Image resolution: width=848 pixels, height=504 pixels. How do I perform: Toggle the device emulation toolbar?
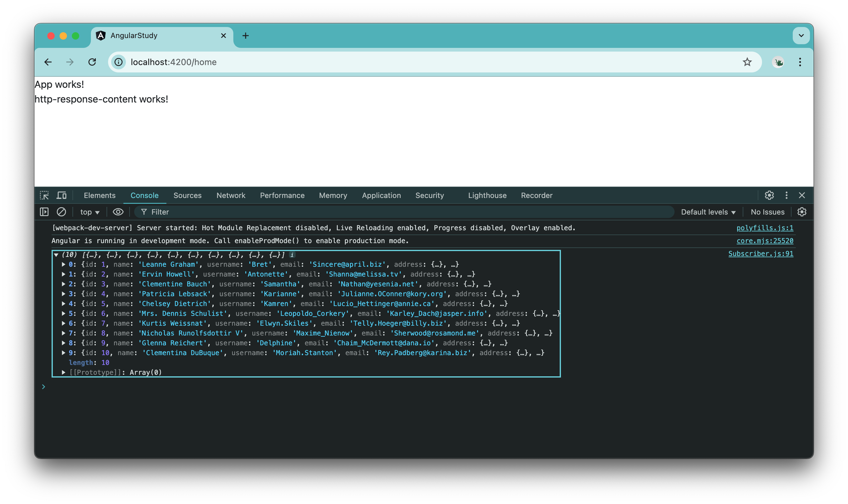(61, 195)
